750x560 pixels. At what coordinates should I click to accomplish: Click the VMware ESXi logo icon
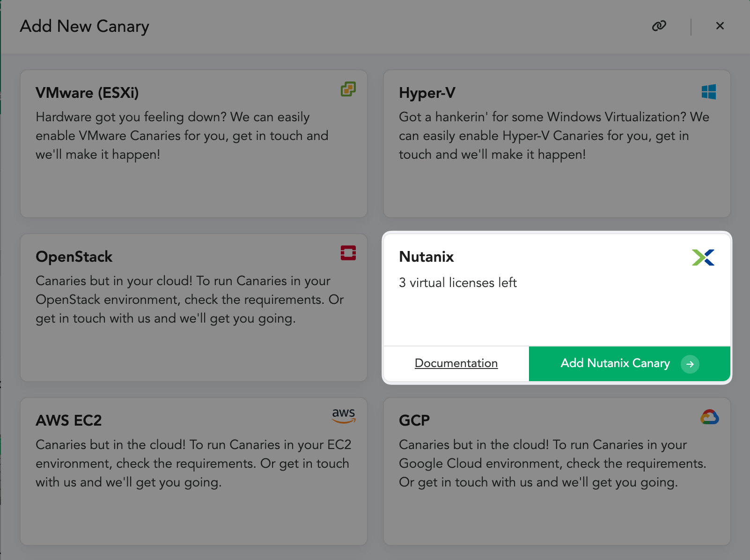coord(348,89)
